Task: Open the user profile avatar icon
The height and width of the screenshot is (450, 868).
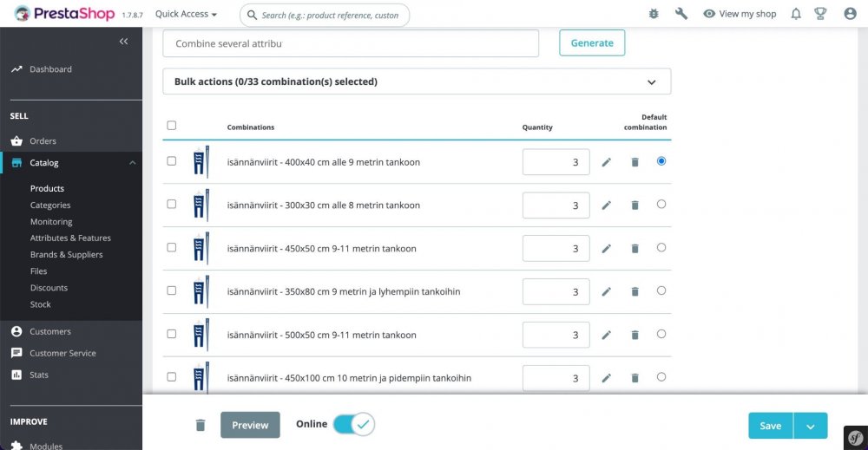Action: coord(850,14)
